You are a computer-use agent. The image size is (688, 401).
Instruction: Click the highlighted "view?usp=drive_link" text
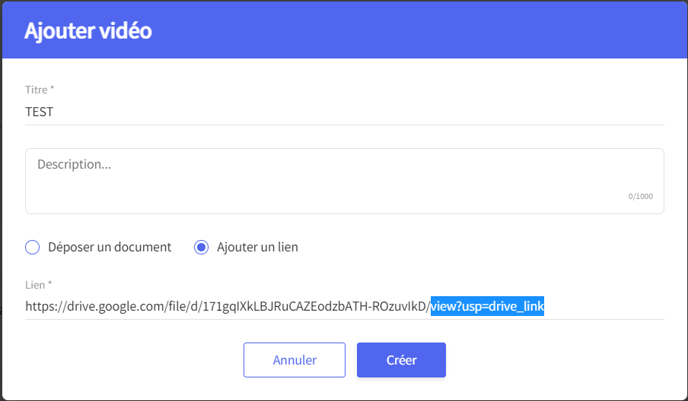[487, 306]
